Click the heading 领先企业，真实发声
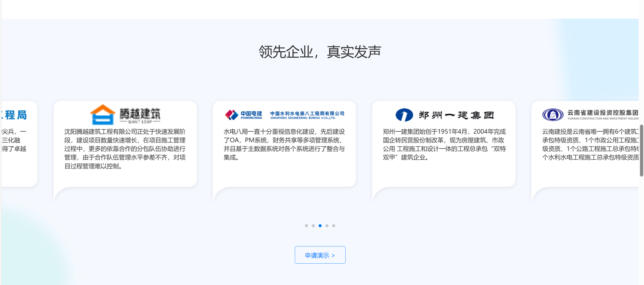The width and height of the screenshot is (644, 285). (x=320, y=52)
